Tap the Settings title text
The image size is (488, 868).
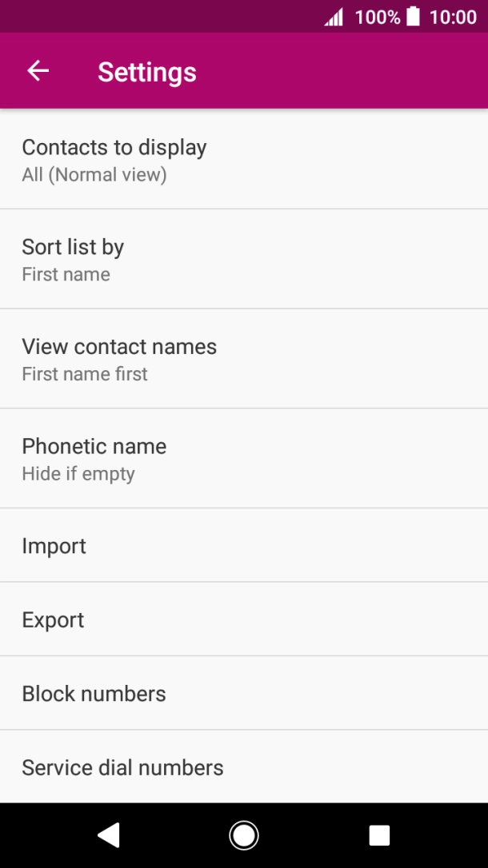click(147, 72)
